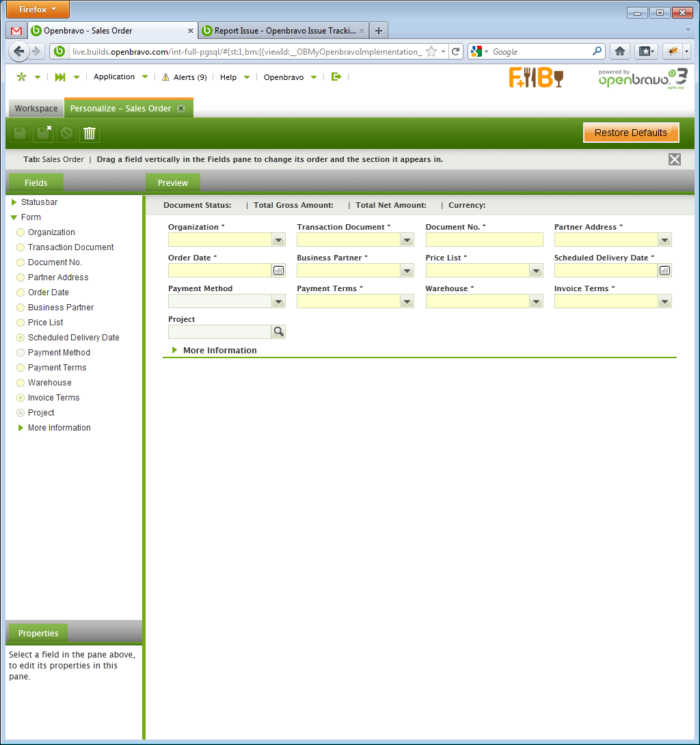Select the Invoice Terms field in list
Image resolution: width=700 pixels, height=745 pixels.
(x=53, y=398)
